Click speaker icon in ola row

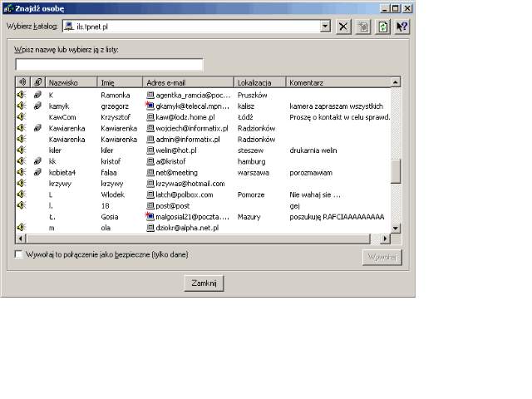point(22,227)
